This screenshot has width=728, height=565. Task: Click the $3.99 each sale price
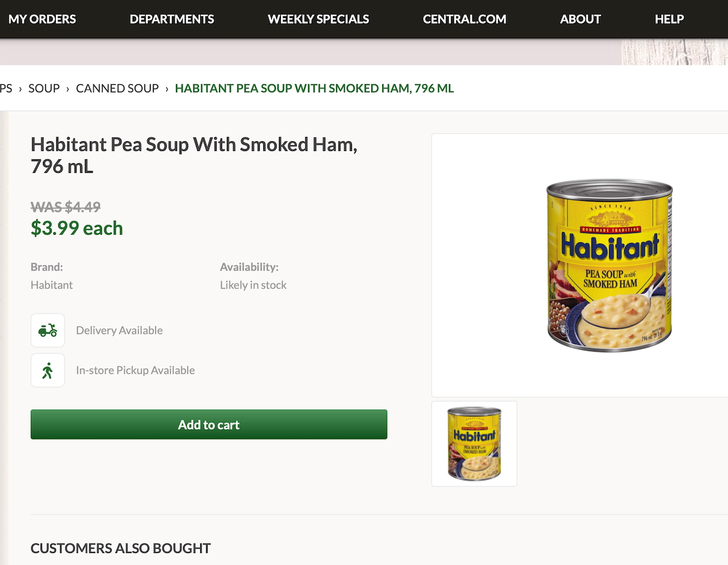[77, 228]
